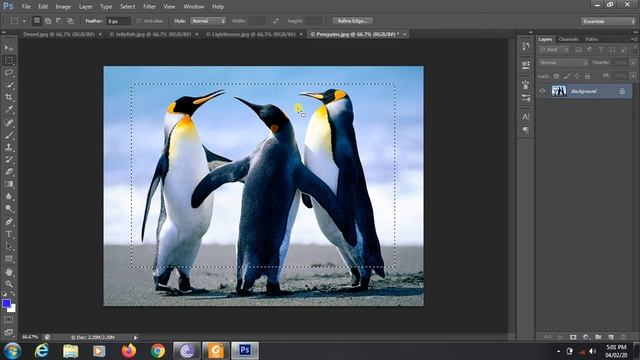640x360 pixels.
Task: Select the Move tool
Action: (x=9, y=48)
